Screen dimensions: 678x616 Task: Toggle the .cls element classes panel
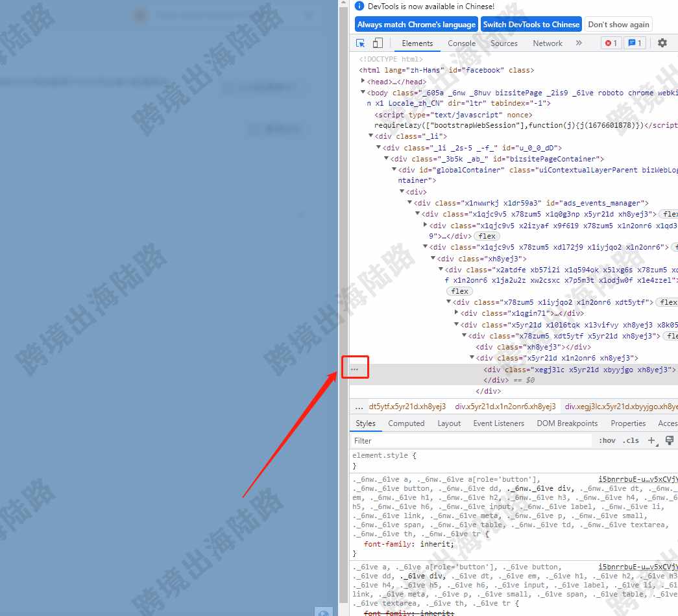[x=631, y=440]
